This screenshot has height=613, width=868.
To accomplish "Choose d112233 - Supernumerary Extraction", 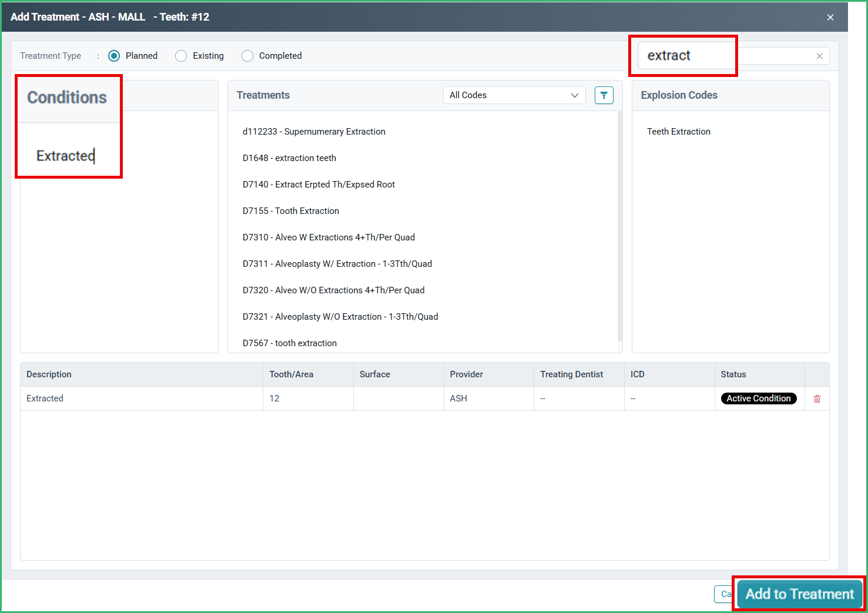I will click(314, 132).
